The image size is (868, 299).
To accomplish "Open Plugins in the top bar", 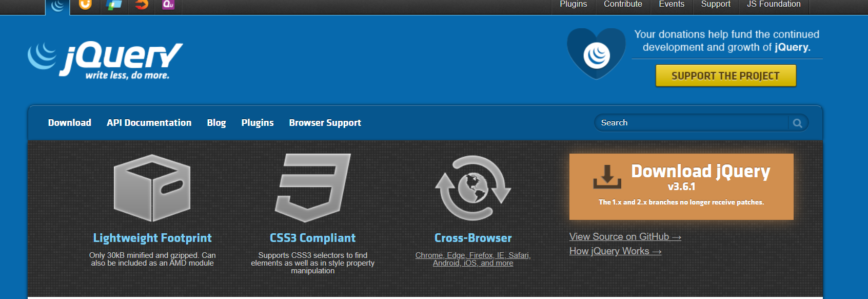I will [573, 5].
